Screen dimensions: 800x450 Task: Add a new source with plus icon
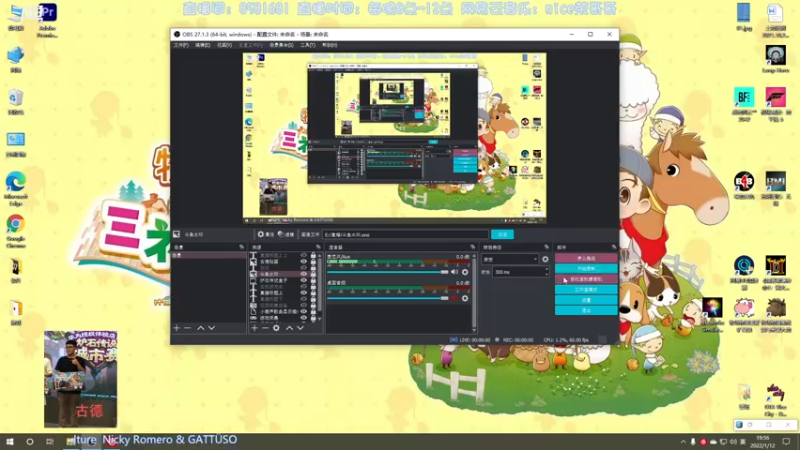pos(254,328)
